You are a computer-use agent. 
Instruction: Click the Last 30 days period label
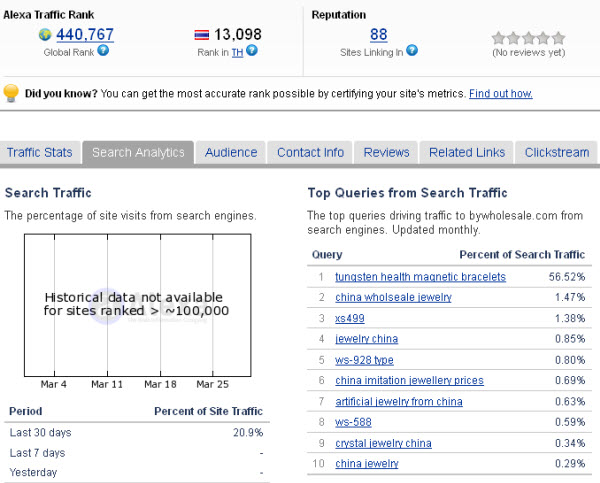pos(41,433)
